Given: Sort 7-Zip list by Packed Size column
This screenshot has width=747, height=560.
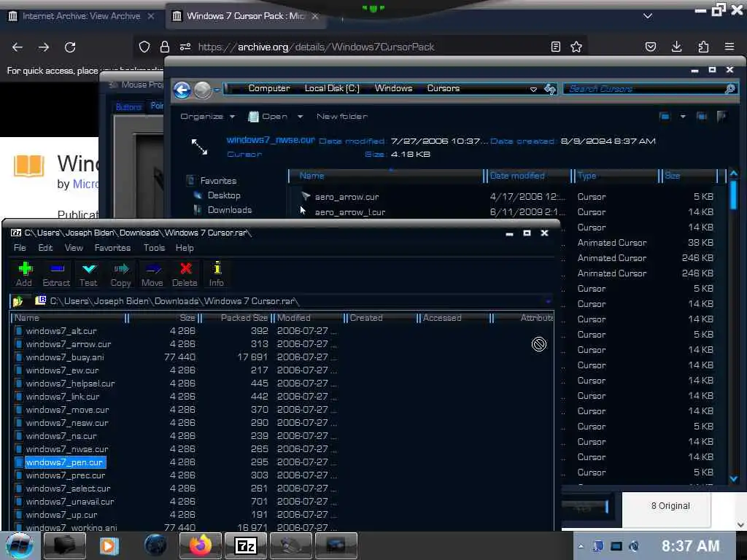Looking at the screenshot, I should tap(236, 318).
